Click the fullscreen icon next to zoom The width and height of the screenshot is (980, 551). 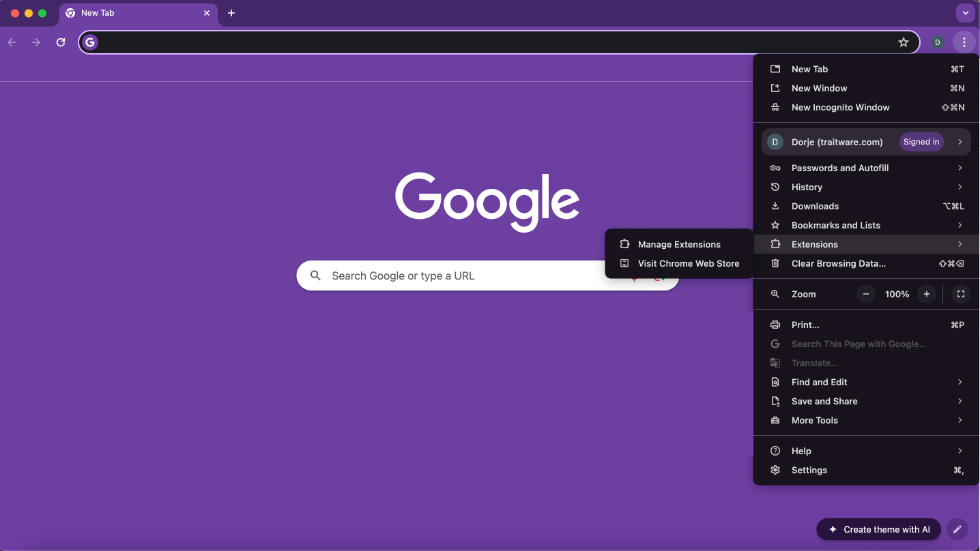(x=961, y=294)
